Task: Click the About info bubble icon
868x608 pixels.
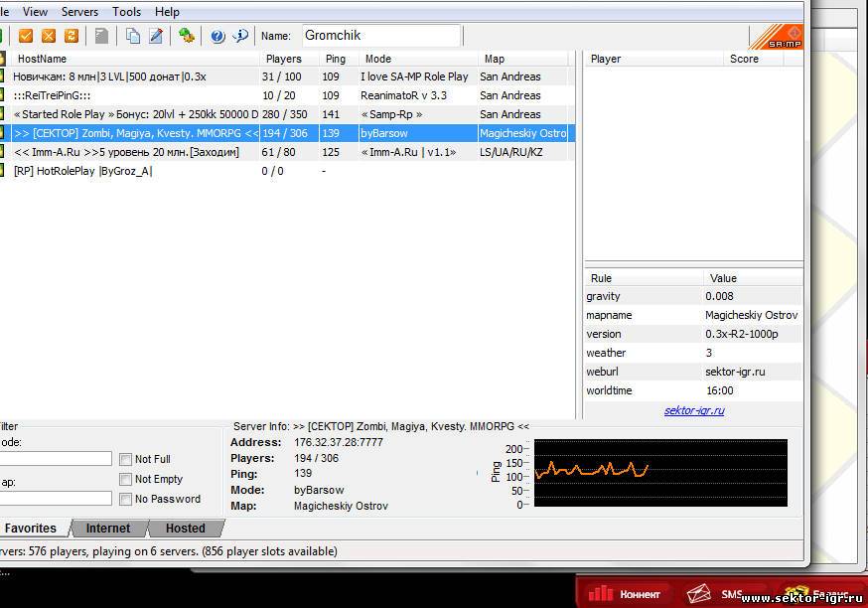Action: coord(240,36)
